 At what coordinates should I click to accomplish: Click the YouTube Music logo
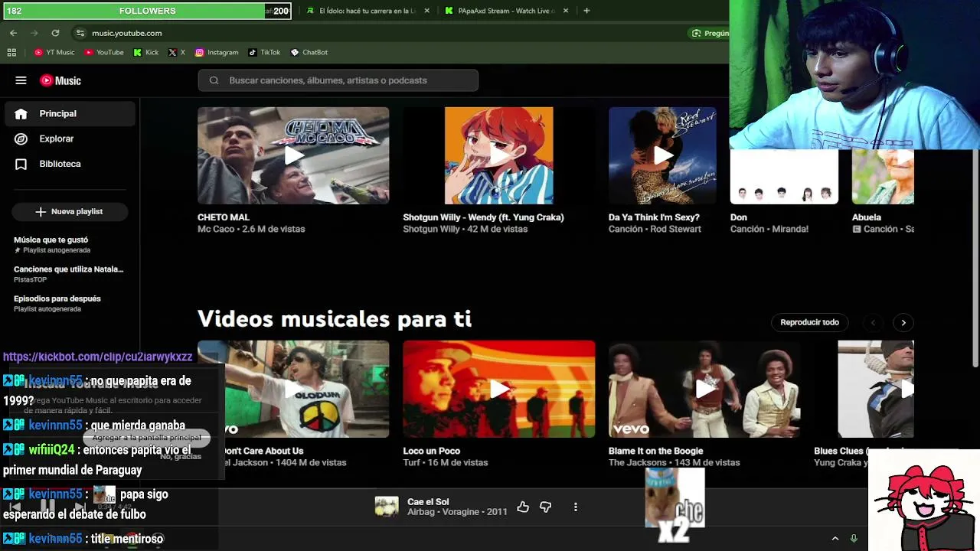coord(60,80)
